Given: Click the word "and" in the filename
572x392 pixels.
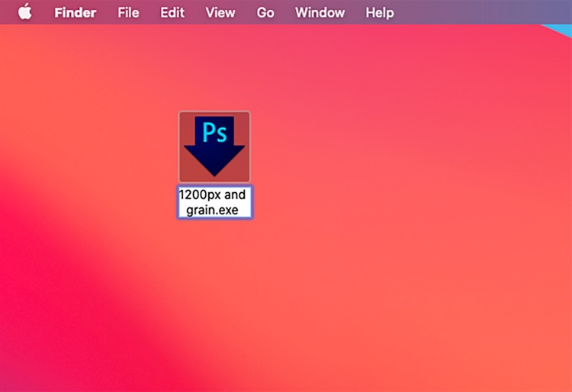Looking at the screenshot, I should [235, 194].
